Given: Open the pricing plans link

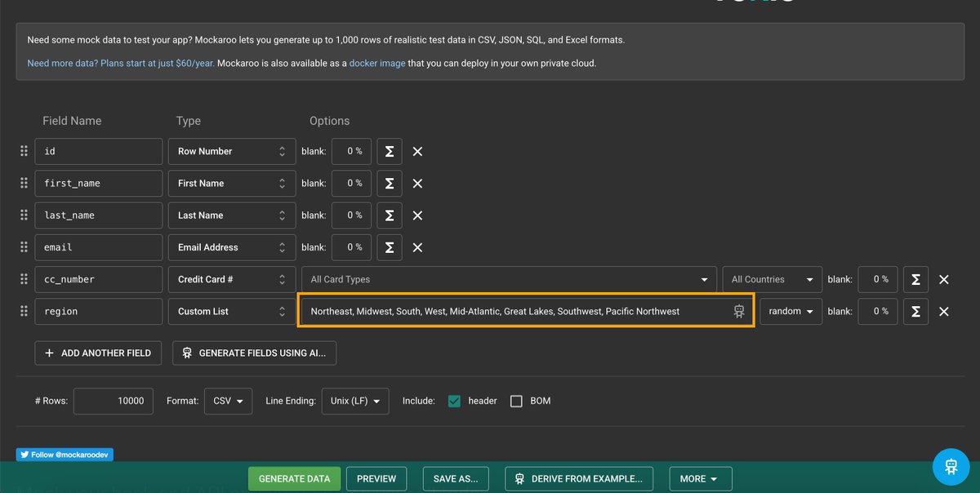Looking at the screenshot, I should tap(121, 63).
